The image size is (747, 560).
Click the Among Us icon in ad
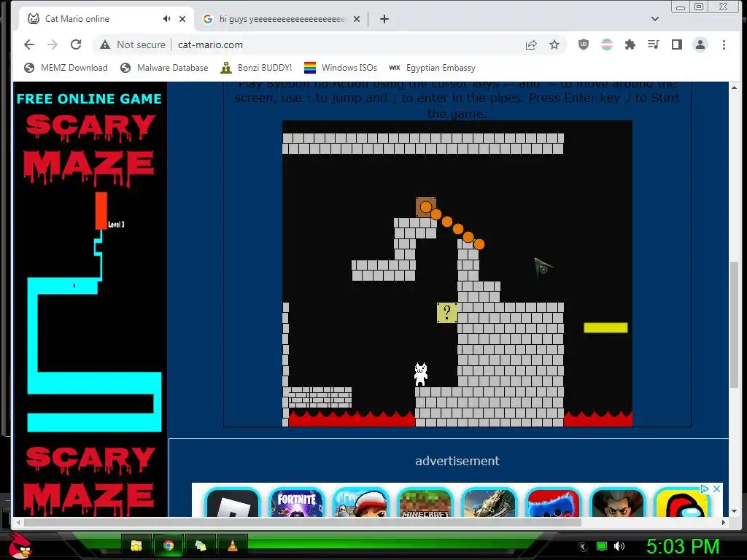(682, 503)
